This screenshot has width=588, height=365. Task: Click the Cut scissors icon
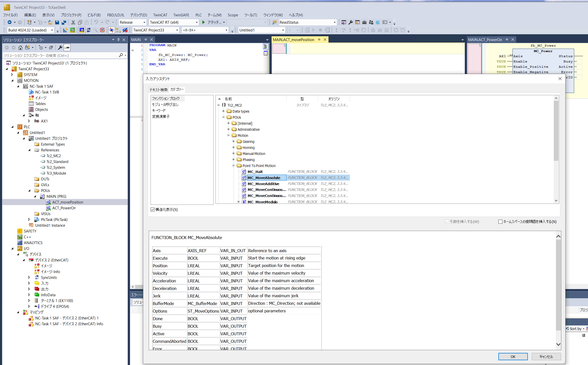pyautogui.click(x=73, y=22)
